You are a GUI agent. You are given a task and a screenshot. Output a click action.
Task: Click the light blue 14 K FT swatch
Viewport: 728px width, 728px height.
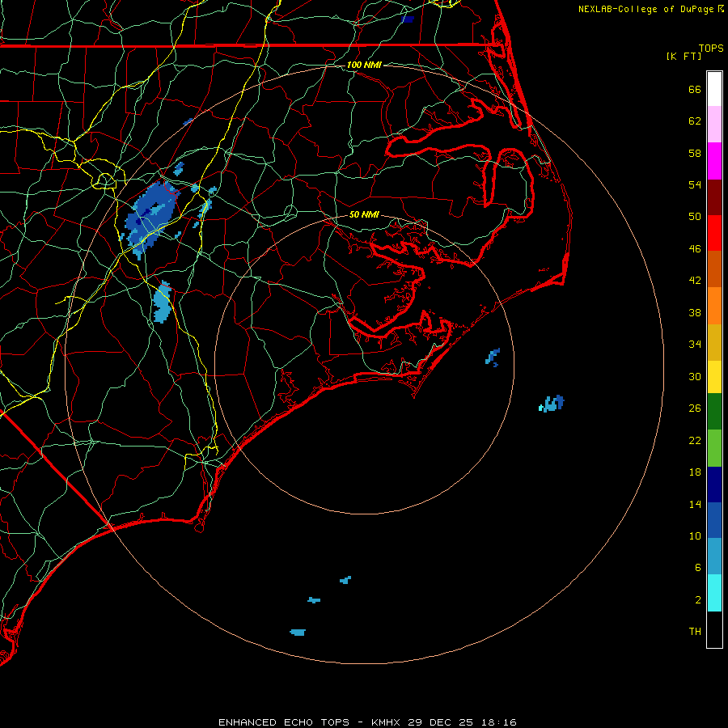[x=714, y=556]
